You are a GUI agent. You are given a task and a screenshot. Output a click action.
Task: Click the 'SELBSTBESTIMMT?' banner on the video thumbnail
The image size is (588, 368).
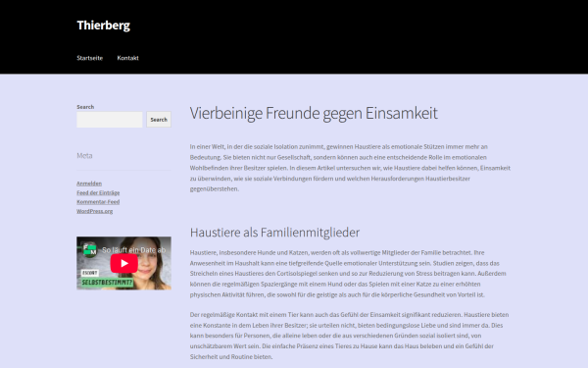[x=107, y=283]
